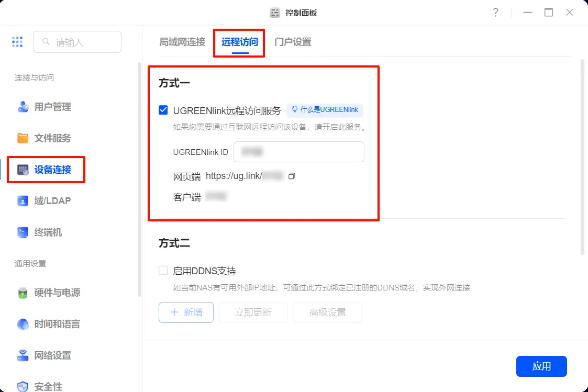Click the sidebar vertical scrollbar

[139, 178]
